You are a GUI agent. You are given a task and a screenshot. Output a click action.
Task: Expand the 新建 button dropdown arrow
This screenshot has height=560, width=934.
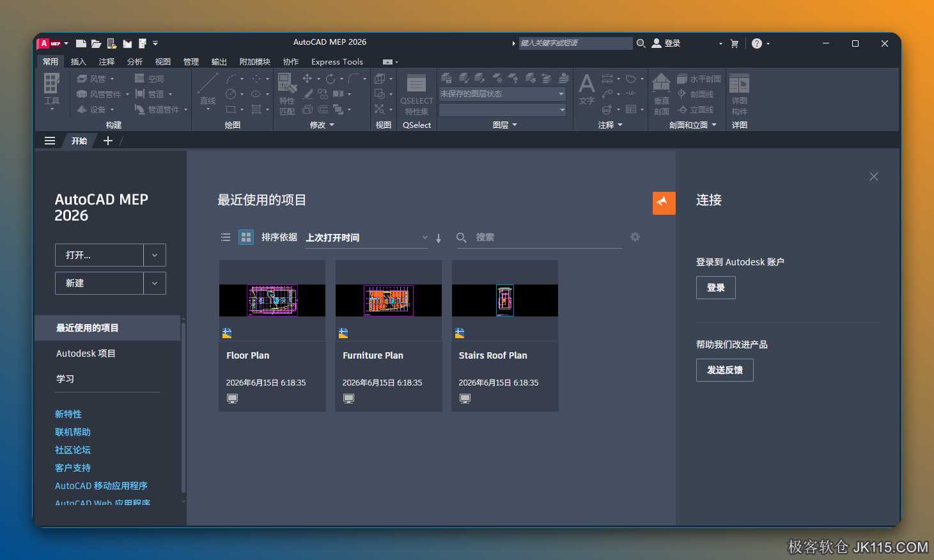tap(155, 283)
